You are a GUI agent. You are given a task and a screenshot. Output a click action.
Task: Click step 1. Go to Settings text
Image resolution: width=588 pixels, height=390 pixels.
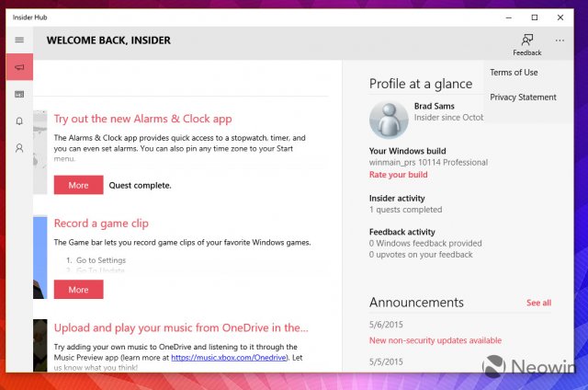(96, 260)
